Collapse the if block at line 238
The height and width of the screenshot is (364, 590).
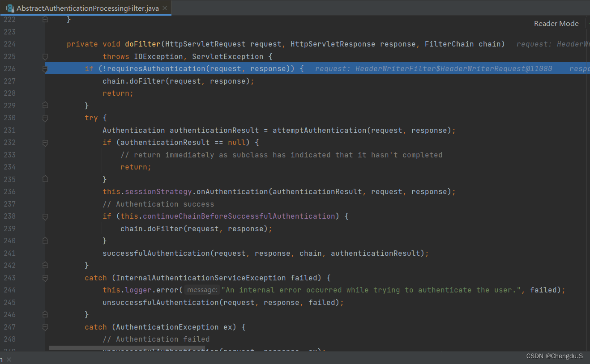(45, 216)
